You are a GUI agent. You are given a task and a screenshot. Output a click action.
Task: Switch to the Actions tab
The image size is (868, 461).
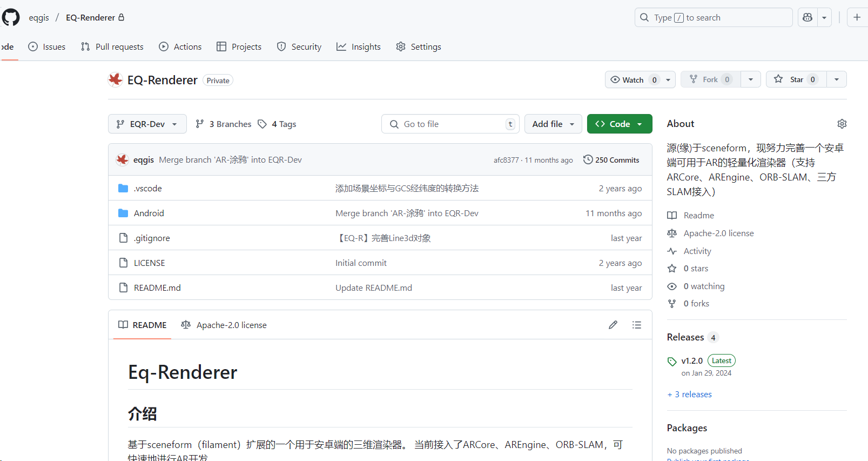pyautogui.click(x=180, y=46)
